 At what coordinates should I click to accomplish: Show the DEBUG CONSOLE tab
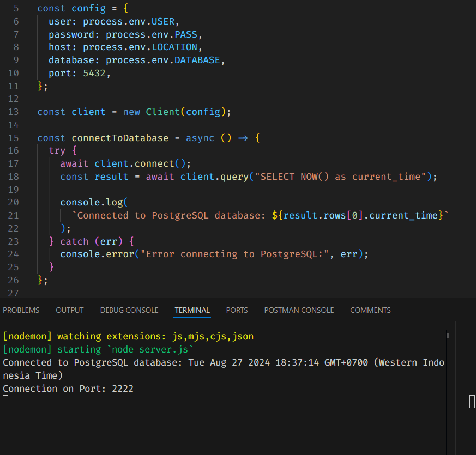(x=129, y=310)
